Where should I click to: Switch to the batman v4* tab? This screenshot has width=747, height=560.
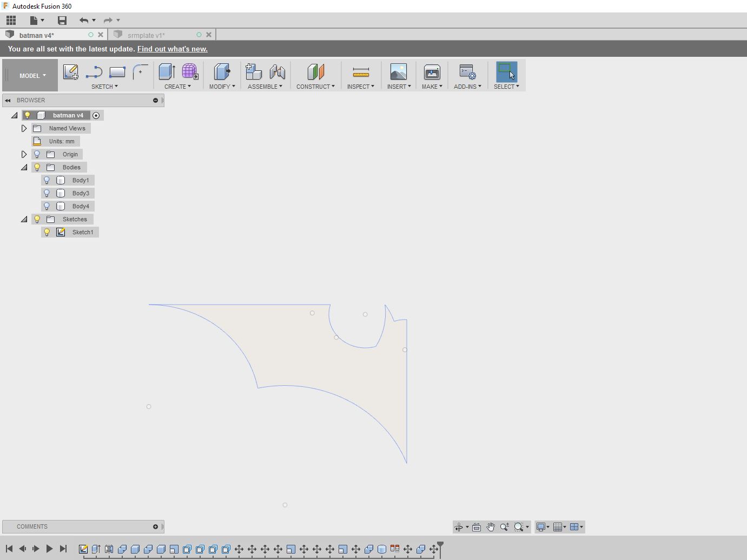tap(36, 35)
